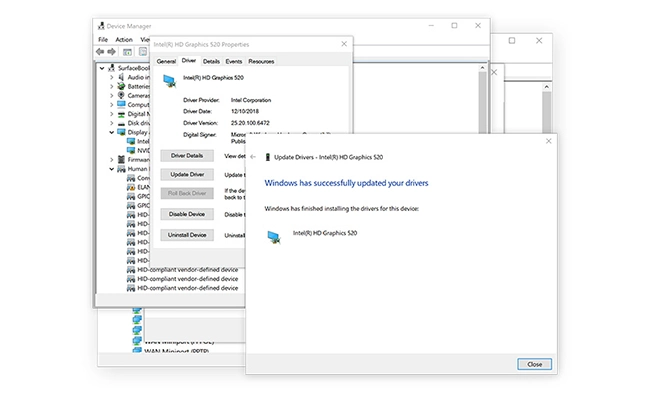Click 'Windows has successfully updated your drivers' heading
650x400 pixels.
pyautogui.click(x=346, y=183)
